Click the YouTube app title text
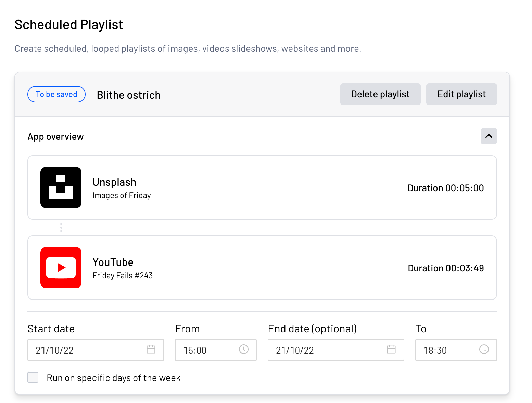 click(113, 262)
